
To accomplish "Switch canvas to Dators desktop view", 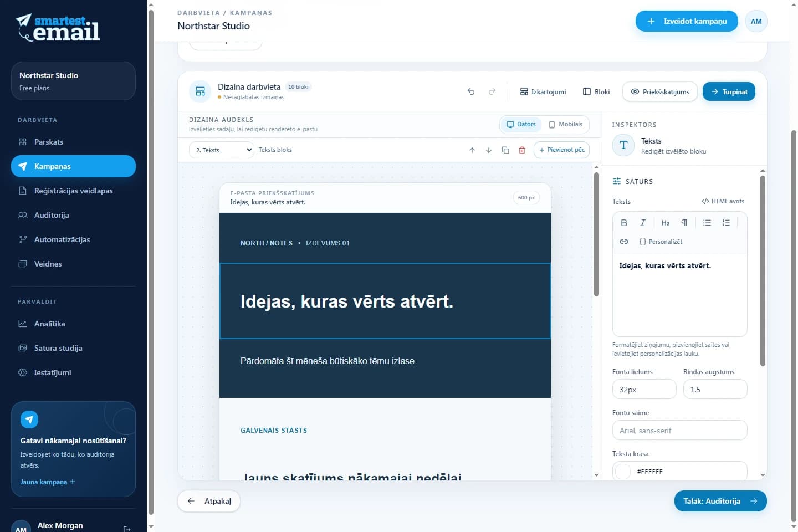I will click(521, 125).
